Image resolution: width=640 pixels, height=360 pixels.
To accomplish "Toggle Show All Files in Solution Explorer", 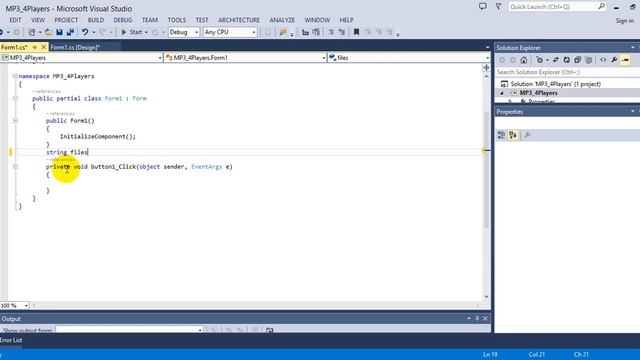I will [589, 60].
